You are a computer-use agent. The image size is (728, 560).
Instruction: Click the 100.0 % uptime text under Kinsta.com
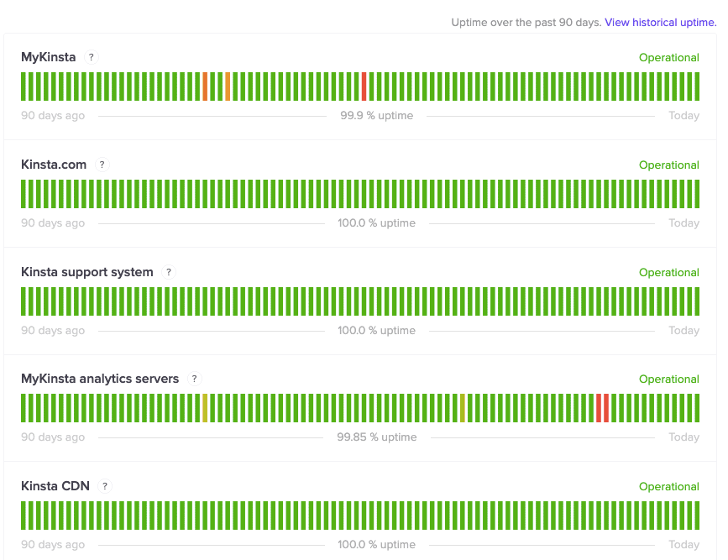[376, 222]
